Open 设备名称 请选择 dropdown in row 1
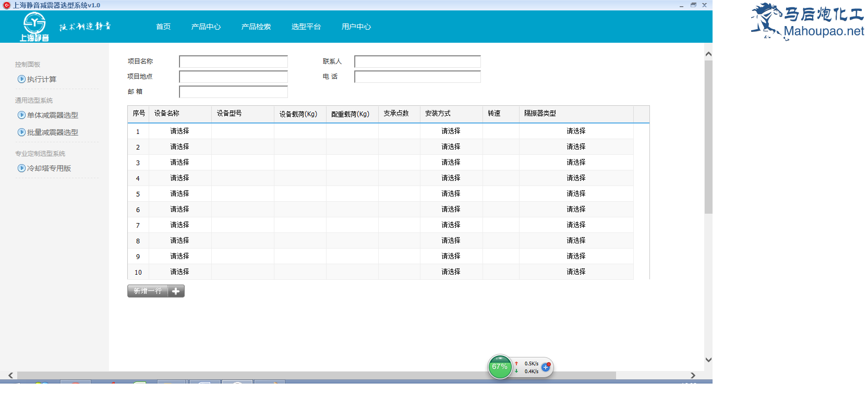 [180, 131]
